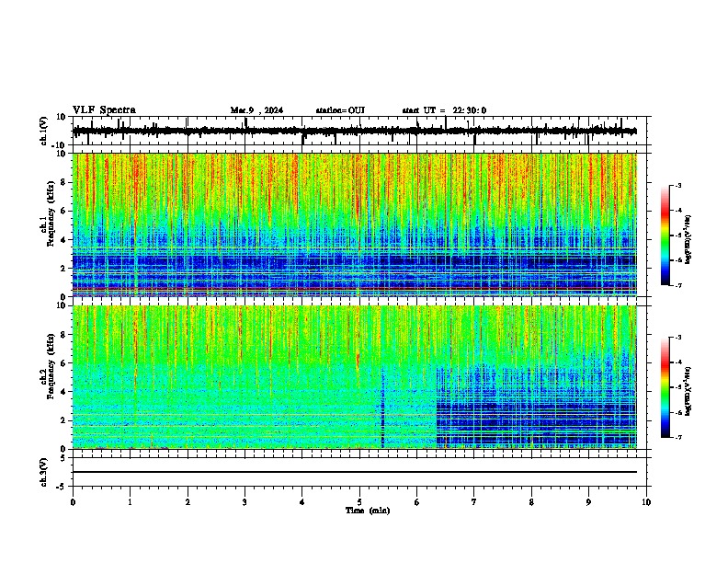The image size is (728, 563).
Task: Click the "2" kHz tick on ch.1 spectrogram
Action: coord(63,268)
